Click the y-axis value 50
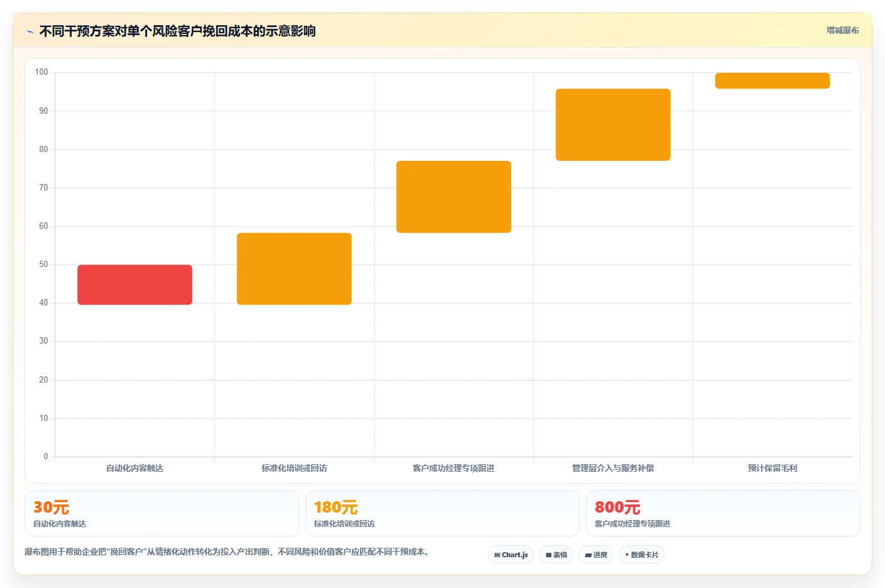 click(43, 264)
